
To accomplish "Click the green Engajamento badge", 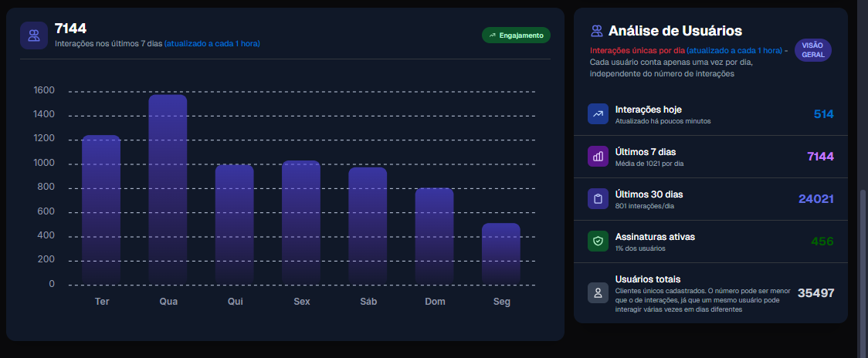I will tap(516, 35).
